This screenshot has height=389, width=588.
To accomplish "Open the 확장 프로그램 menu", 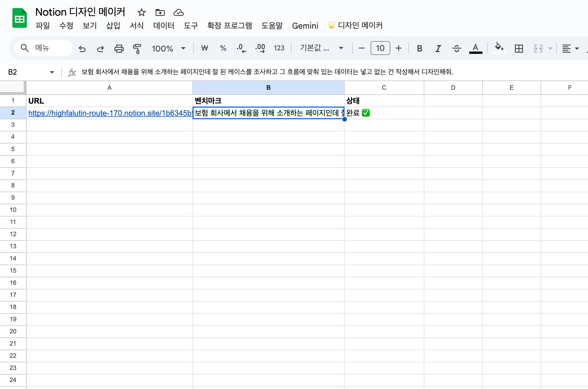I will coord(230,26).
